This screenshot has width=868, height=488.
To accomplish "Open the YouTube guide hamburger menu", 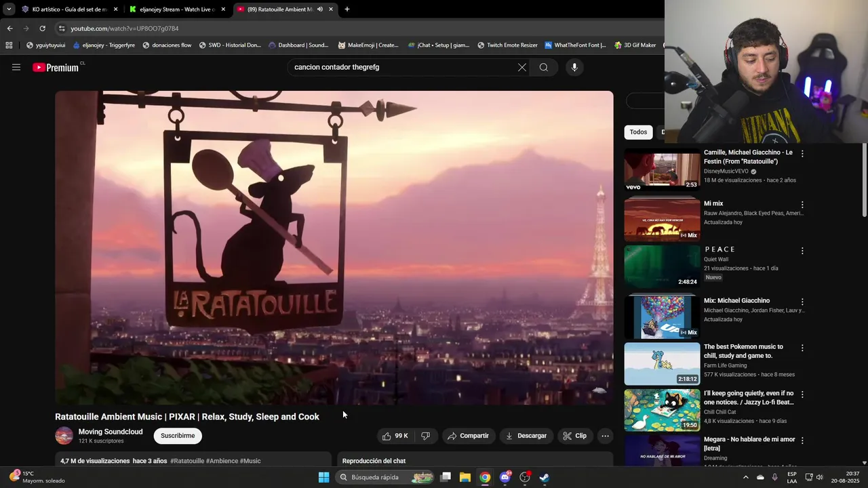I will [16, 67].
